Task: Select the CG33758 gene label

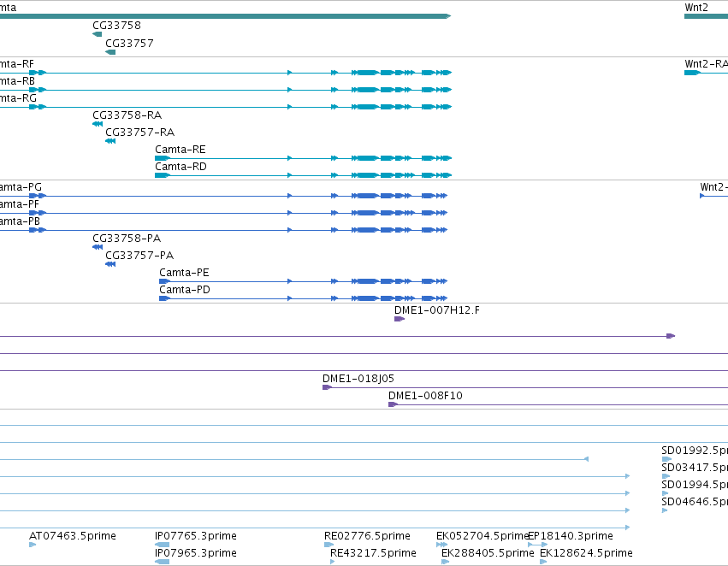Action: click(x=116, y=26)
